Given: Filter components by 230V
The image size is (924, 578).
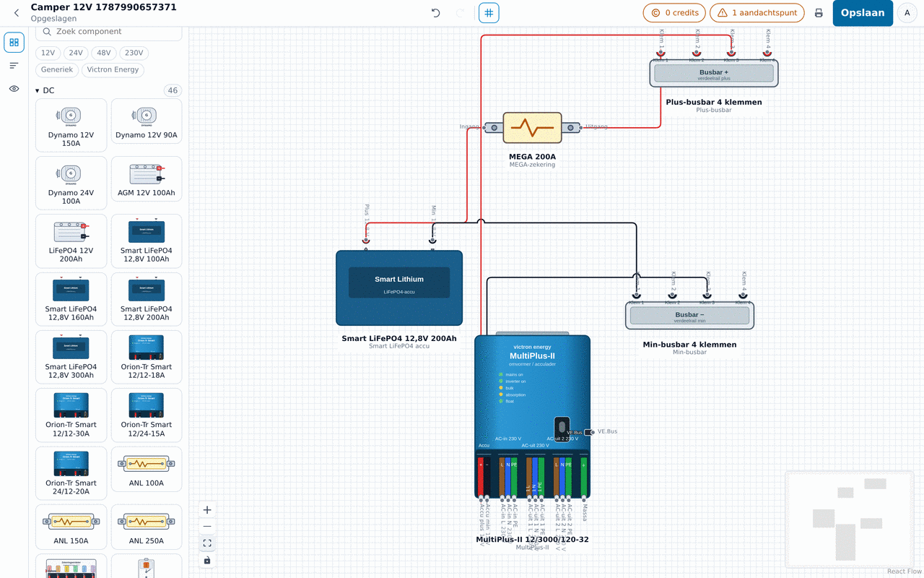Looking at the screenshot, I should click(x=134, y=53).
